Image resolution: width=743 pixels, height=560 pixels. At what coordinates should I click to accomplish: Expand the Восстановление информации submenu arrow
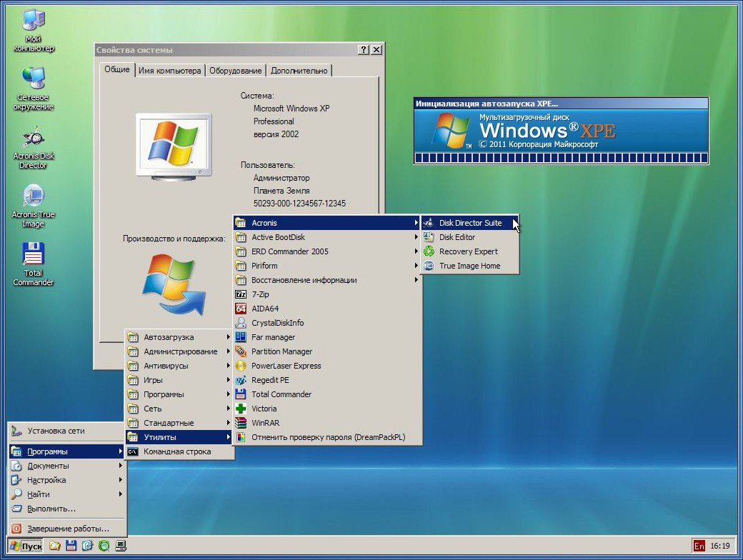416,280
